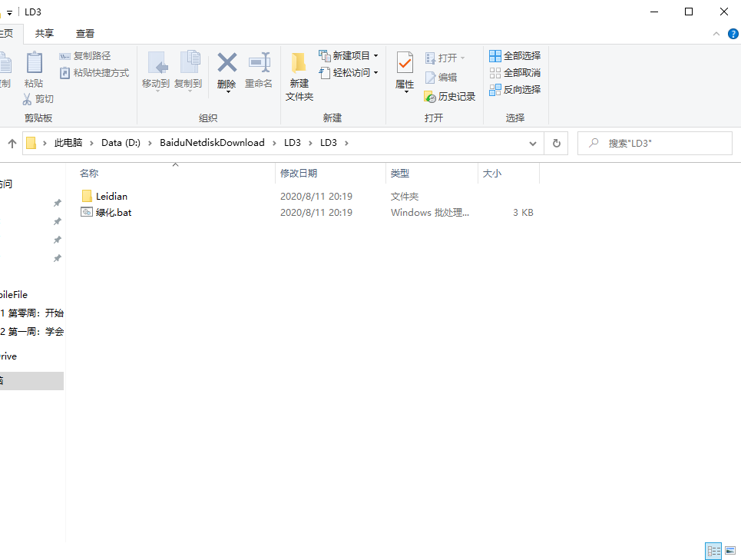Refresh the current folder view
741x560 pixels.
[556, 143]
